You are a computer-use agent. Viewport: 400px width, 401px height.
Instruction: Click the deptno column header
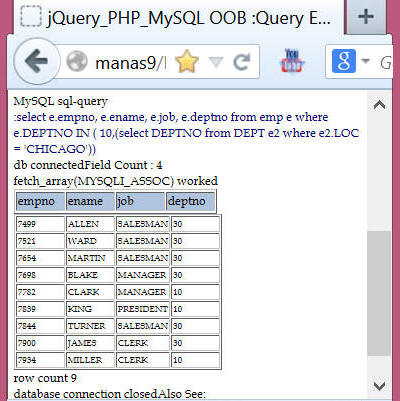190,201
